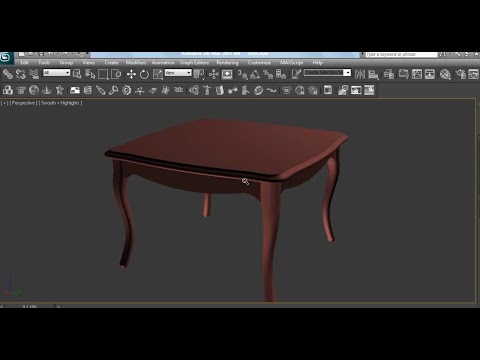Click the Use Pivot Point Center icon
The height and width of the screenshot is (360, 480).
pos(199,74)
